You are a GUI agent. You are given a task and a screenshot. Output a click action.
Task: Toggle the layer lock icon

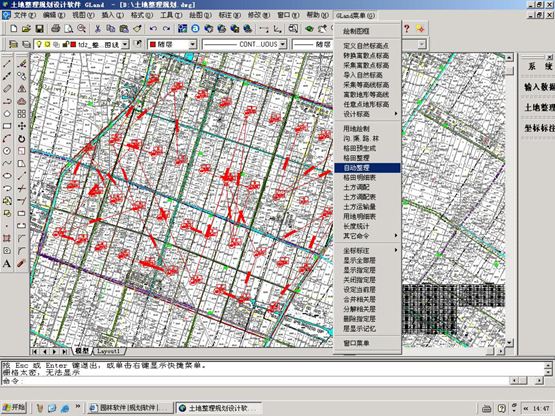pyautogui.click(x=65, y=44)
